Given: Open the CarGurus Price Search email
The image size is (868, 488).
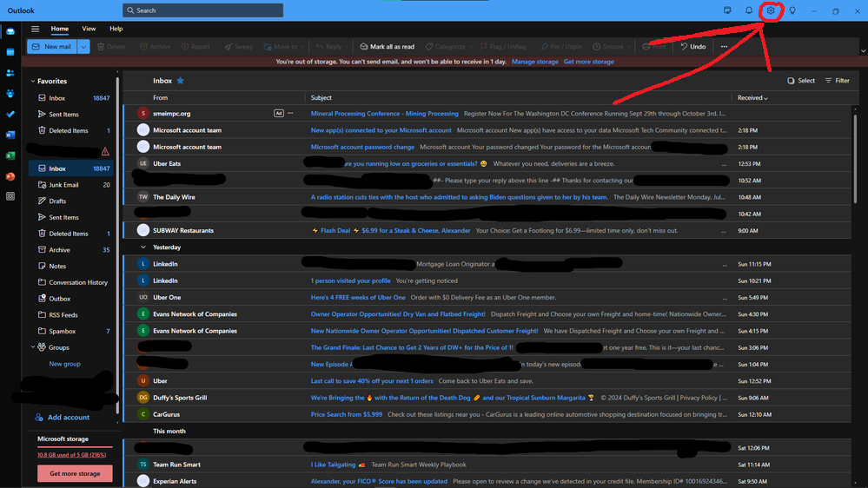Looking at the screenshot, I should coord(487,414).
